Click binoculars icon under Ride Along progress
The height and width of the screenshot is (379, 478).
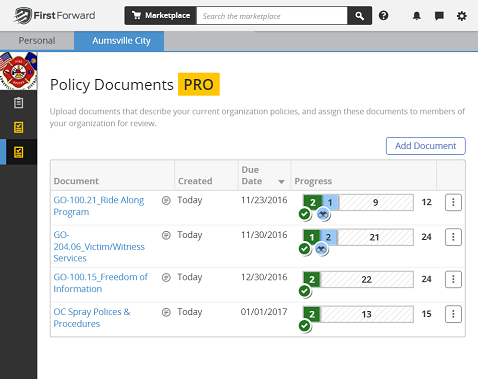click(323, 214)
